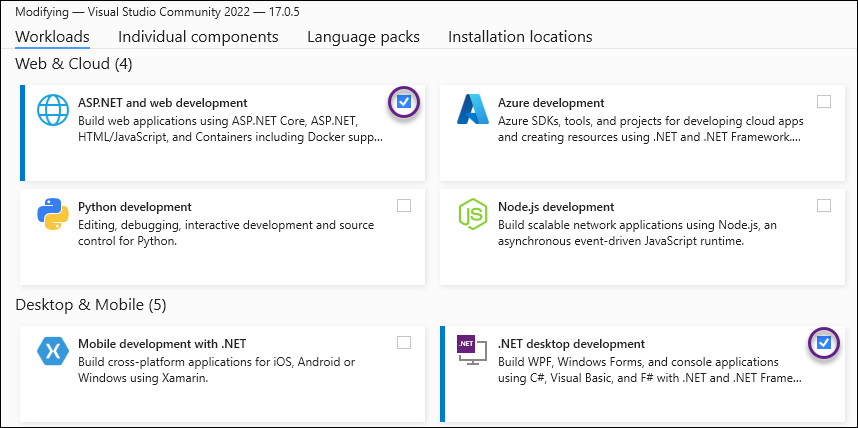Go to the Installation locations tab
858x428 pixels.
(520, 37)
